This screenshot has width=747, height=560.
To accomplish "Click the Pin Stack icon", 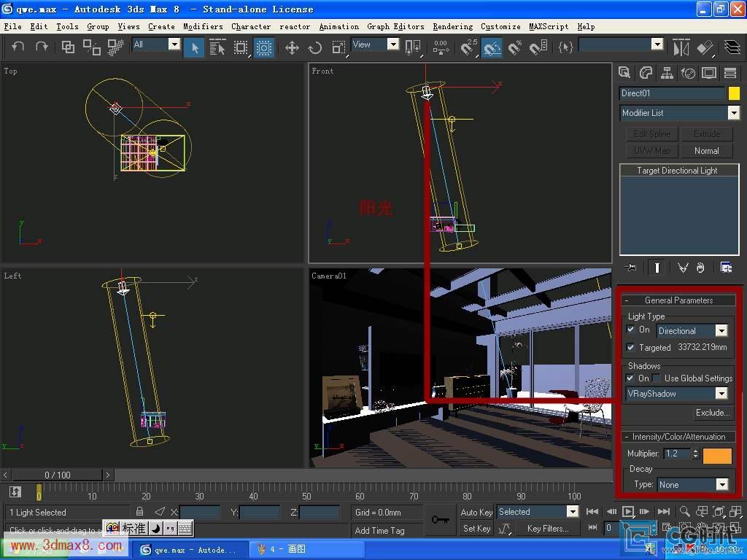I will pos(631,268).
